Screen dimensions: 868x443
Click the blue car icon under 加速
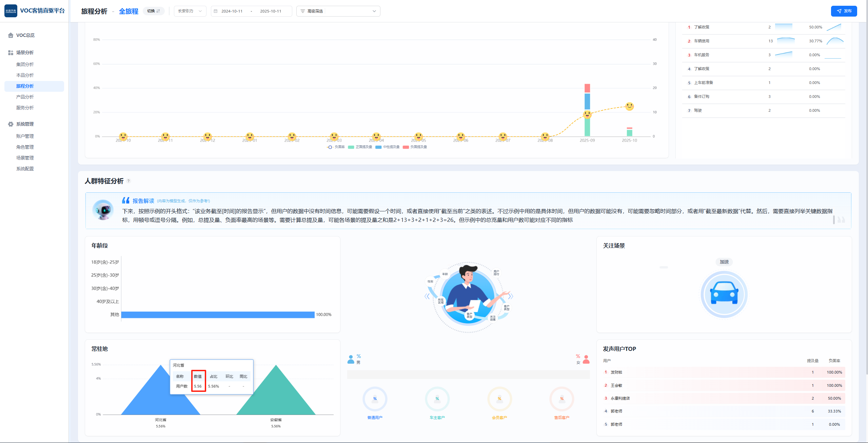click(x=724, y=294)
